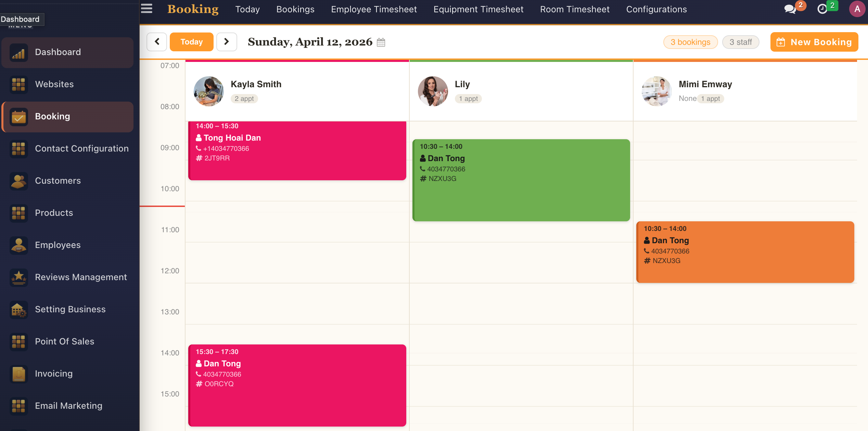The image size is (868, 431).
Task: Click the date heading Sunday, April 12, 2026
Action: [x=310, y=42]
